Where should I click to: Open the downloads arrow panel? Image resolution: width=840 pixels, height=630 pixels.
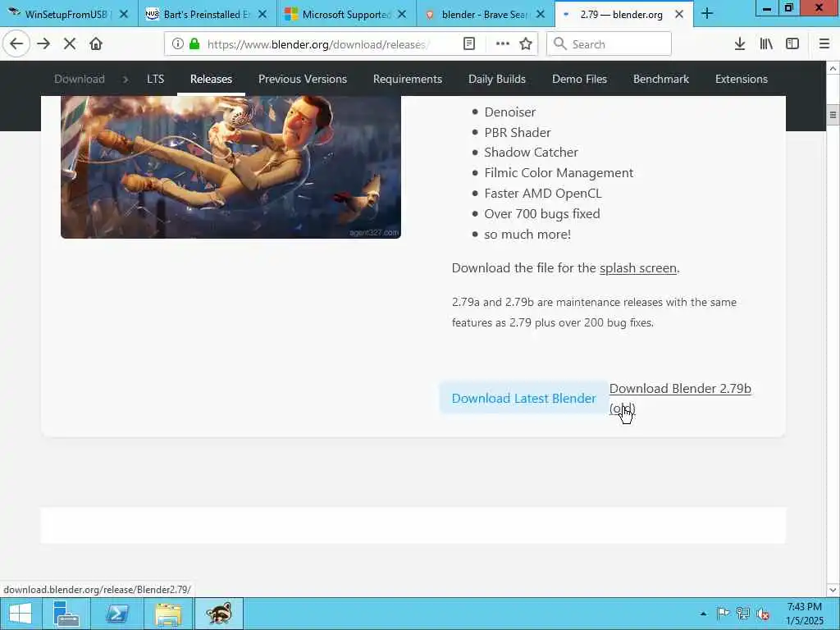tap(740, 43)
